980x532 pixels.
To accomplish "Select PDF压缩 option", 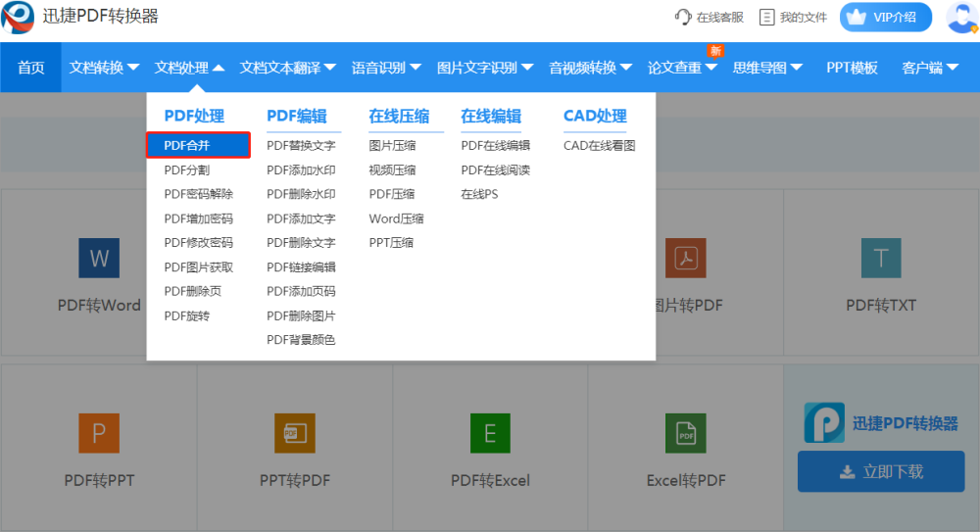I will tap(392, 194).
